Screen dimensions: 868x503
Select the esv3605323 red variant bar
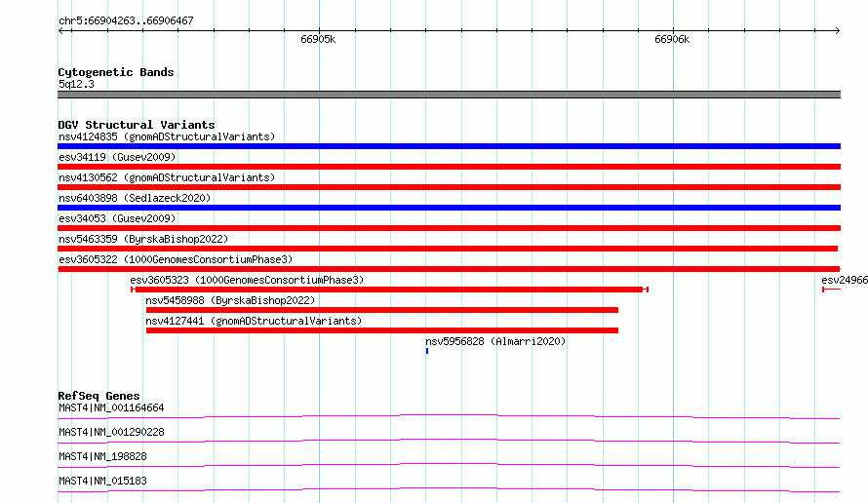389,290
